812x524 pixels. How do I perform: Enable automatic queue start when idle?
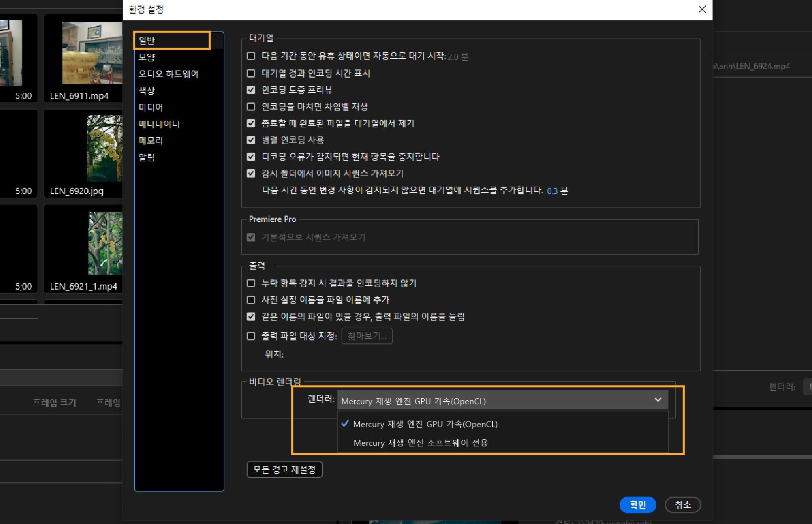tap(251, 56)
